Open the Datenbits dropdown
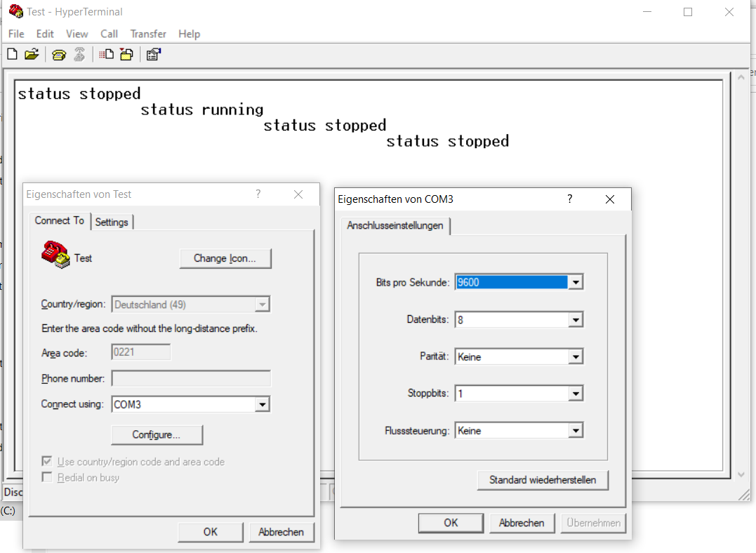The width and height of the screenshot is (756, 553). [x=576, y=319]
